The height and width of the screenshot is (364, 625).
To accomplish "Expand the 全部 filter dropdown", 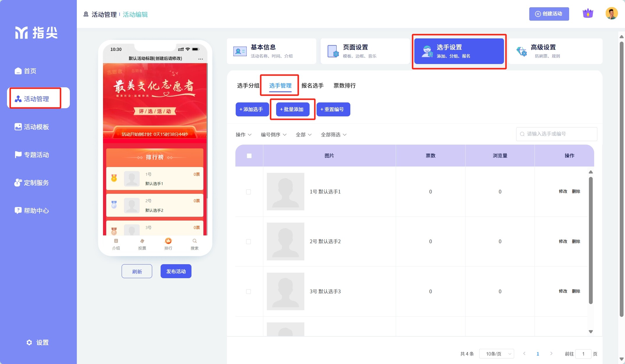I will pyautogui.click(x=303, y=134).
